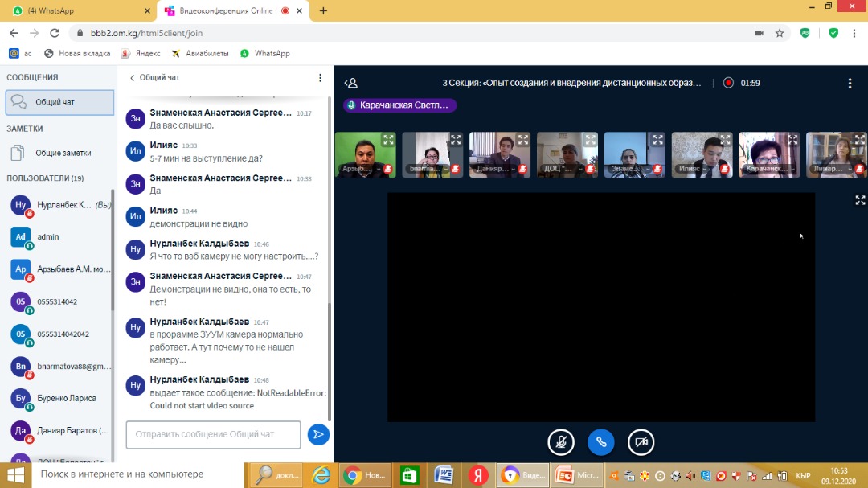Switch to the WhatsApp browser tab
This screenshot has height=488, width=868.
78,11
